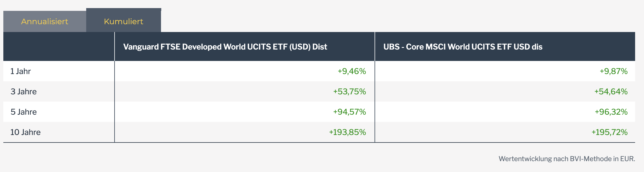Select the Kumuliert tab

point(123,21)
